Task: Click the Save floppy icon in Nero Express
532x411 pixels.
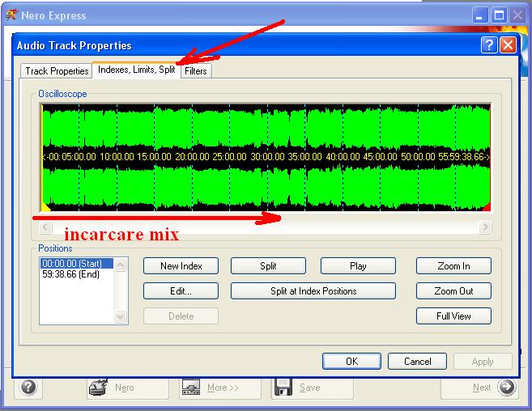Action: click(283, 388)
